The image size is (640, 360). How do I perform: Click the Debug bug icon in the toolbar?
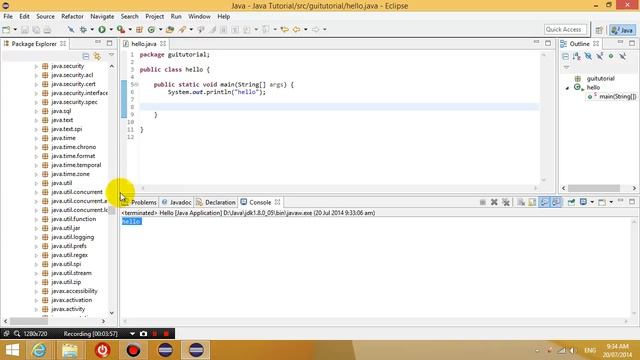(83, 29)
